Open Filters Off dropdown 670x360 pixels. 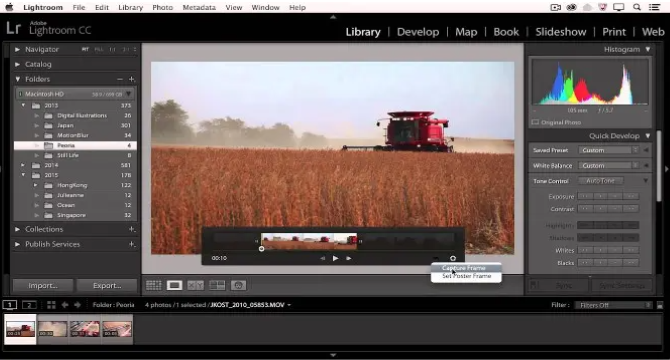coord(613,305)
